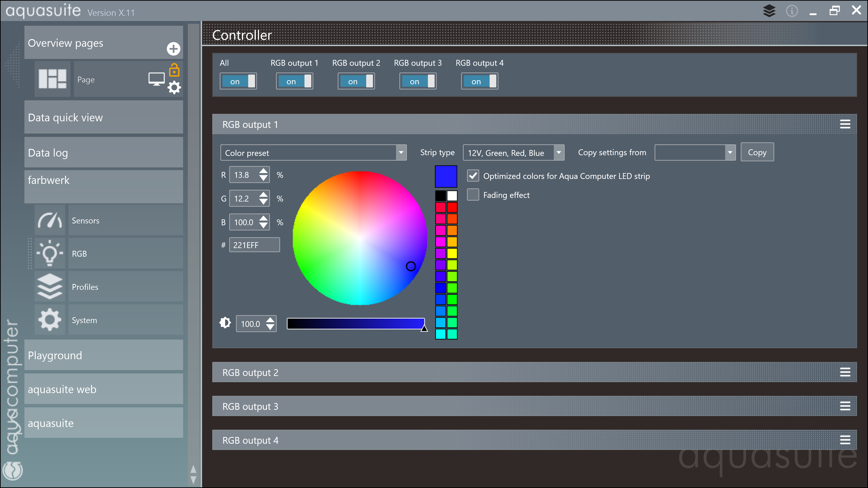Click the profiles stack icon in title bar
The height and width of the screenshot is (488, 868).
coord(769,11)
